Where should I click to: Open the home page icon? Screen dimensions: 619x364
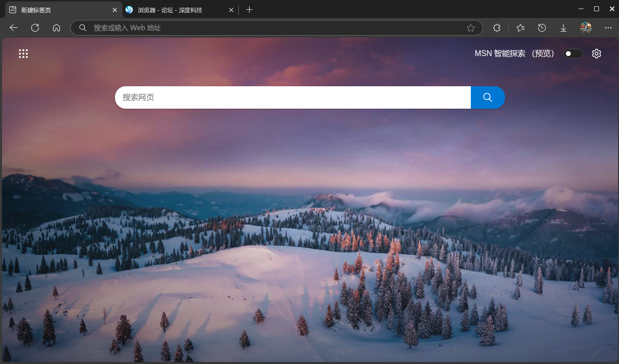(57, 28)
